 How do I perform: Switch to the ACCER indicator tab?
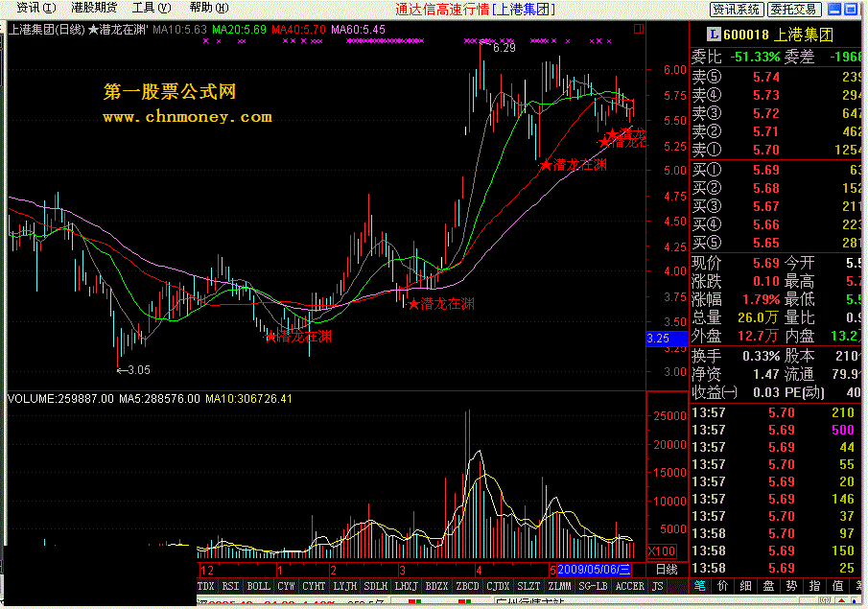(x=629, y=586)
